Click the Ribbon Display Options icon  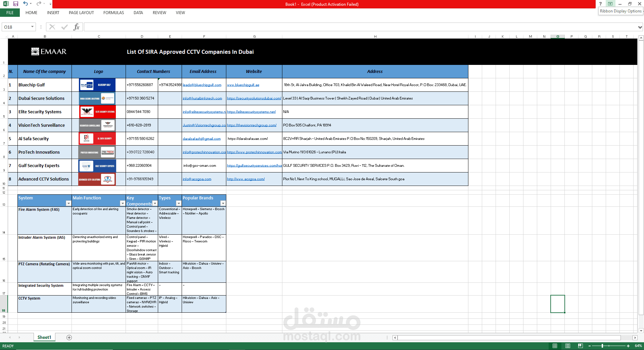click(610, 4)
